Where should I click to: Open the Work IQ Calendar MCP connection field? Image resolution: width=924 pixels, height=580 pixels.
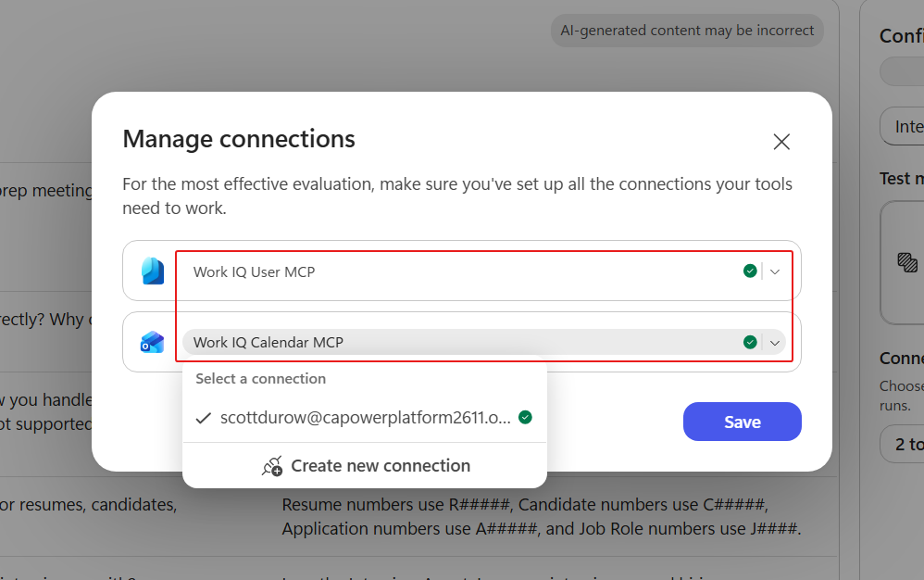(x=484, y=343)
